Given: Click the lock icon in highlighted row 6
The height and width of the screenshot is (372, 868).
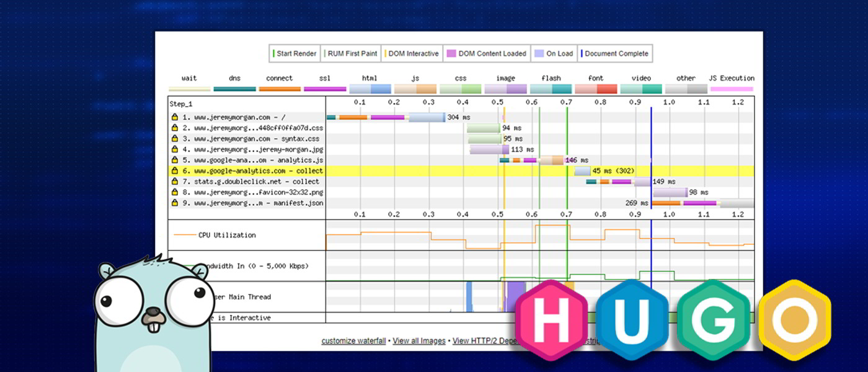Looking at the screenshot, I should point(175,171).
